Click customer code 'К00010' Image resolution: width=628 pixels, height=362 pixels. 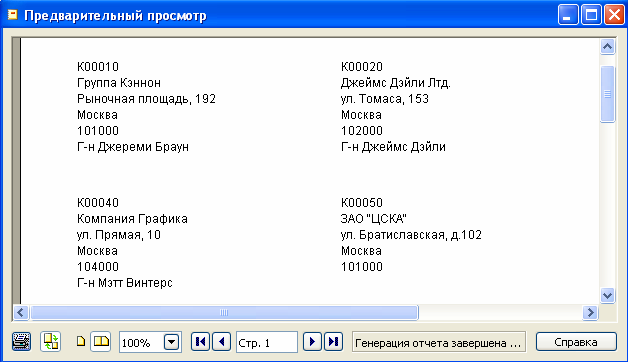[98, 66]
